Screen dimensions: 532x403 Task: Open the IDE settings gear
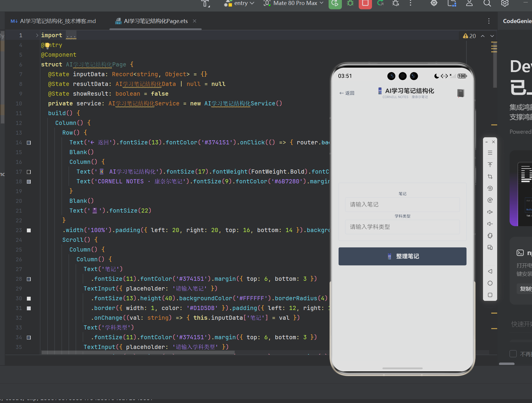click(505, 3)
